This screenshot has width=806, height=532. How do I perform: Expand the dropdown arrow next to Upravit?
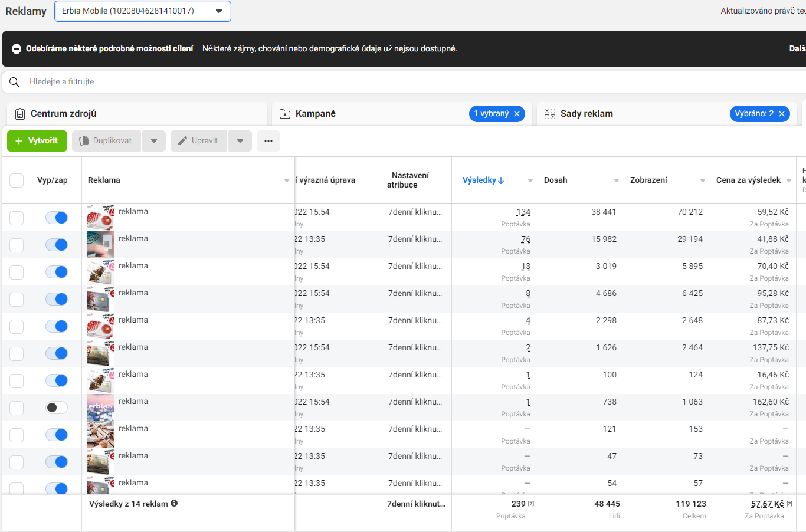click(x=240, y=141)
